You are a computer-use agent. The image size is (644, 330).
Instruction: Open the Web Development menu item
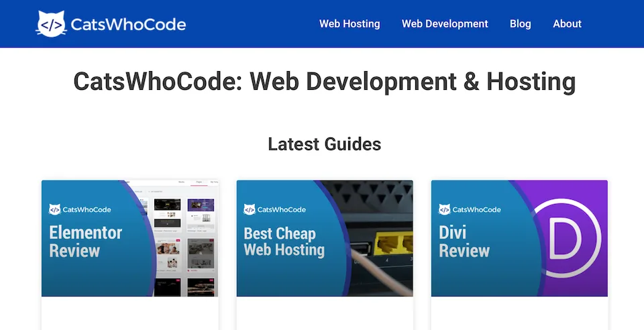[x=445, y=23]
